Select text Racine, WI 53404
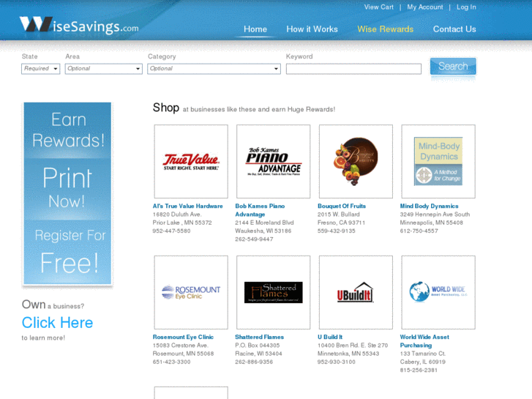532x399 pixels. tap(258, 354)
